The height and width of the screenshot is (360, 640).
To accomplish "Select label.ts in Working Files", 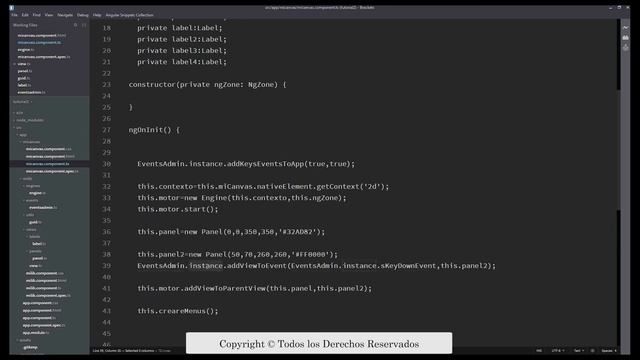I will pyautogui.click(x=24, y=85).
